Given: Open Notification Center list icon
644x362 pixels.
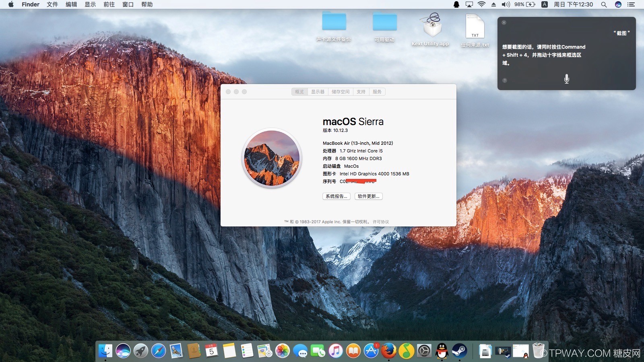Looking at the screenshot, I should coord(631,4).
